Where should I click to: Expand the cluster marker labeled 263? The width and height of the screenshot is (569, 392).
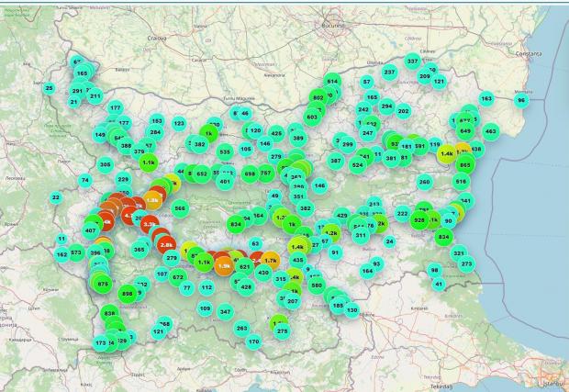tap(241, 328)
